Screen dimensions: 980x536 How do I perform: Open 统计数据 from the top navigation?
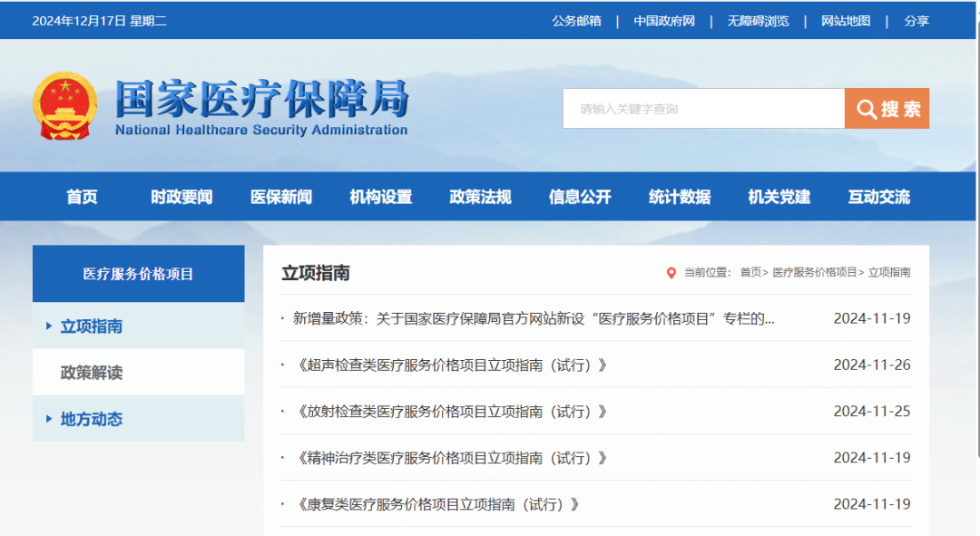click(x=680, y=197)
